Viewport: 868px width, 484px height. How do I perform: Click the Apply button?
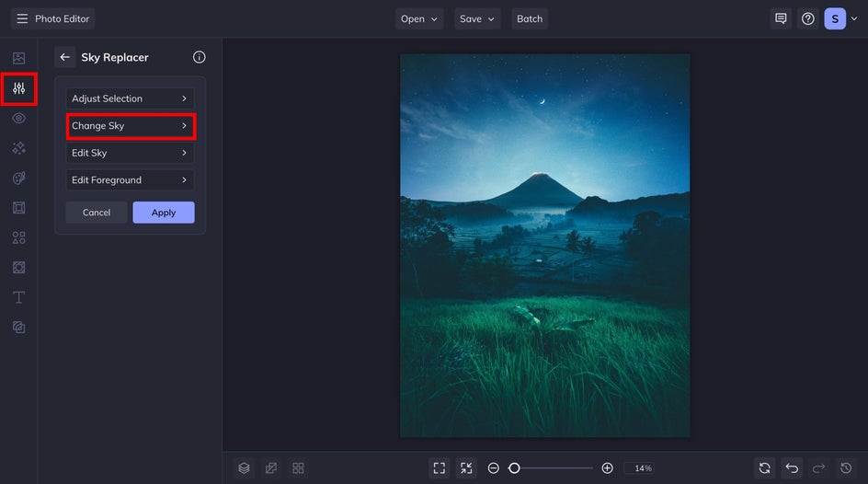[x=164, y=213]
